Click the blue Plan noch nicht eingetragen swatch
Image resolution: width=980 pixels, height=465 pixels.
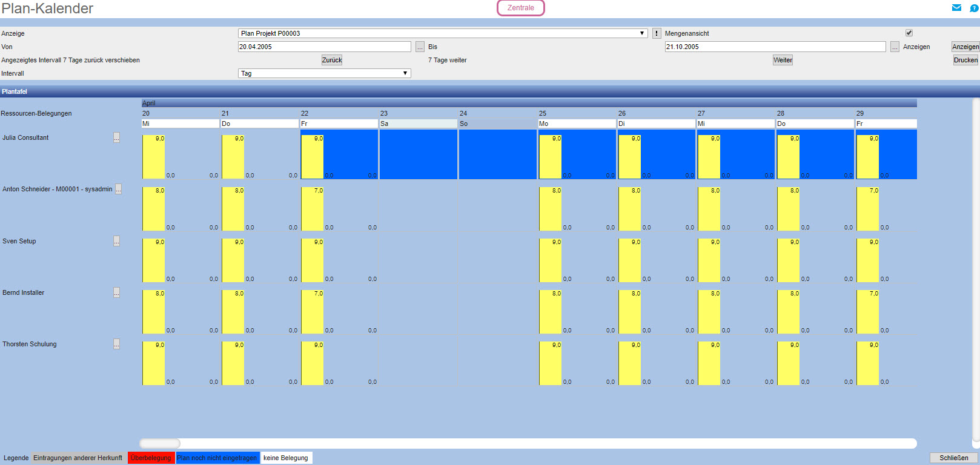(x=217, y=458)
